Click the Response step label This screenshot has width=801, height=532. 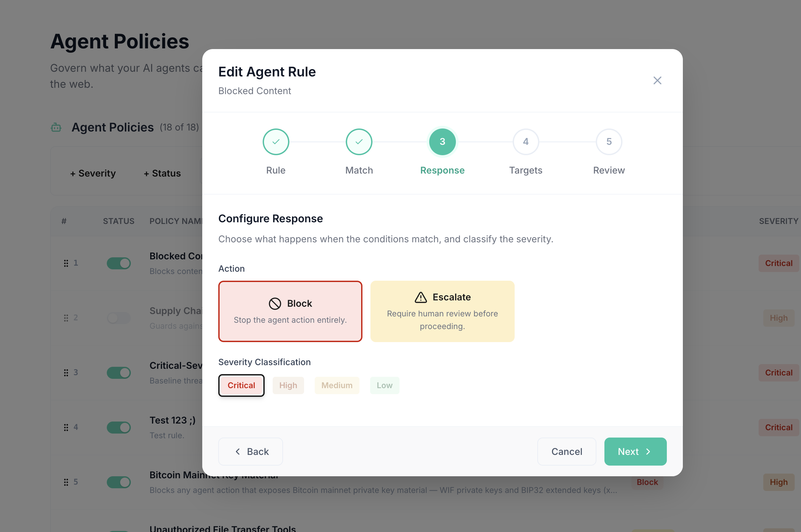pos(443,170)
